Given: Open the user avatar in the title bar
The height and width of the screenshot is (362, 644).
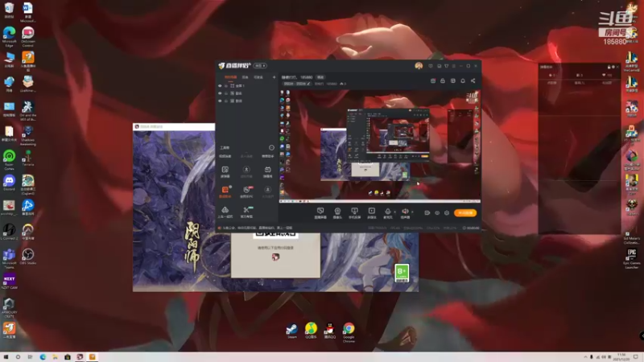Looking at the screenshot, I should 419,66.
